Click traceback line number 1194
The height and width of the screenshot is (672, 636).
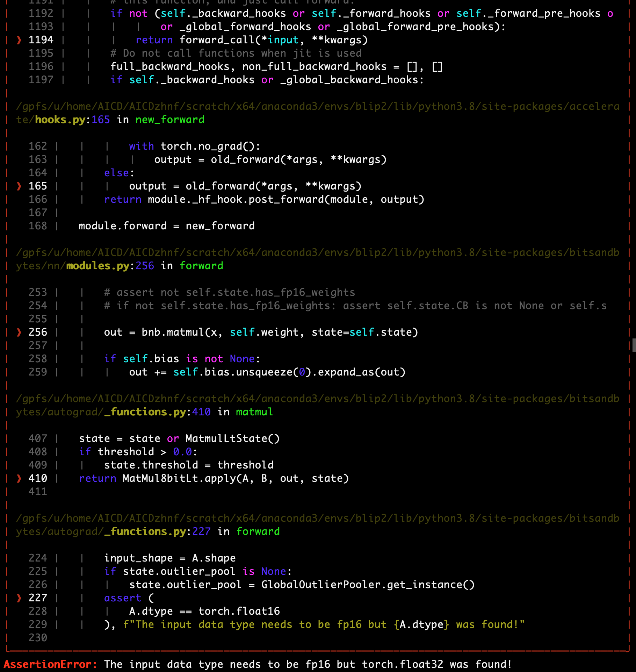[x=41, y=40]
